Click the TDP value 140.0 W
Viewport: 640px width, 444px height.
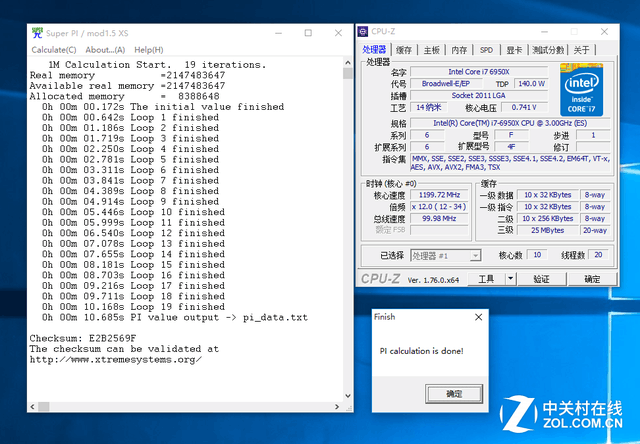click(x=531, y=84)
